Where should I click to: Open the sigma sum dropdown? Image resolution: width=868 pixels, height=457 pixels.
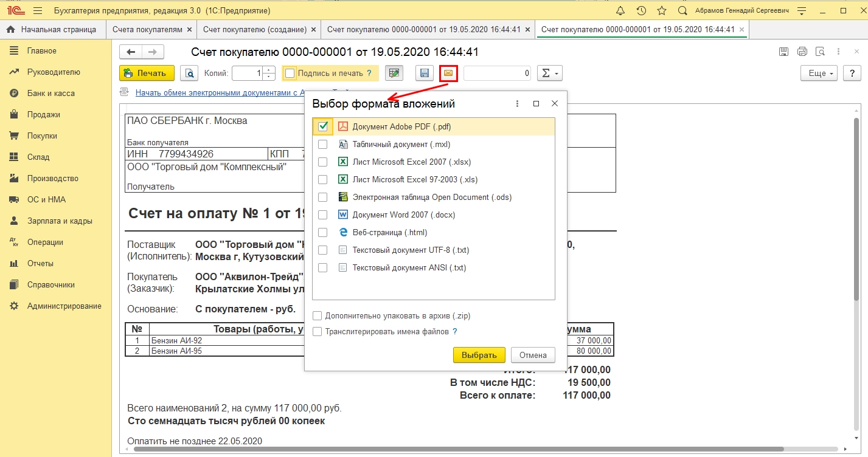click(x=549, y=73)
